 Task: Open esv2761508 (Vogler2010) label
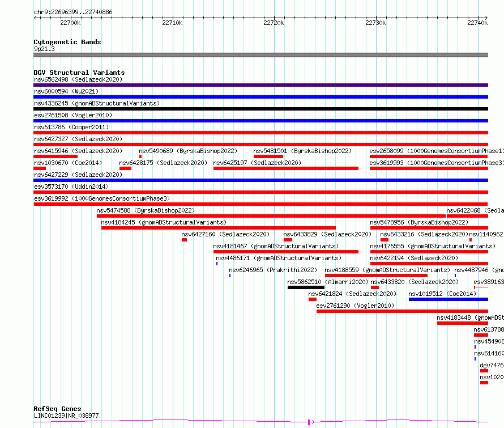(73, 115)
